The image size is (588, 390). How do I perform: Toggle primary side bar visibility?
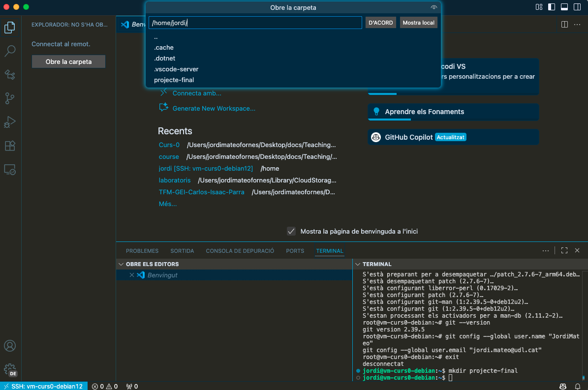(x=552, y=7)
